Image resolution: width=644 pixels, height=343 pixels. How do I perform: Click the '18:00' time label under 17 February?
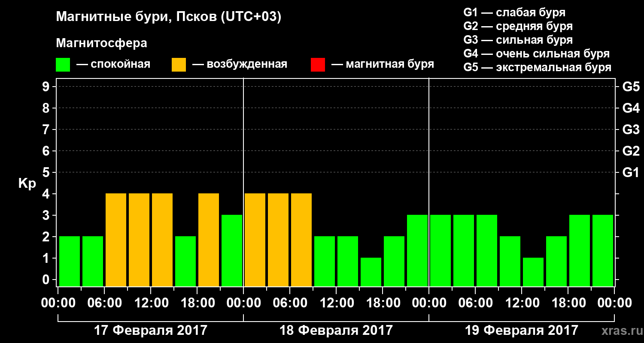pyautogui.click(x=197, y=303)
